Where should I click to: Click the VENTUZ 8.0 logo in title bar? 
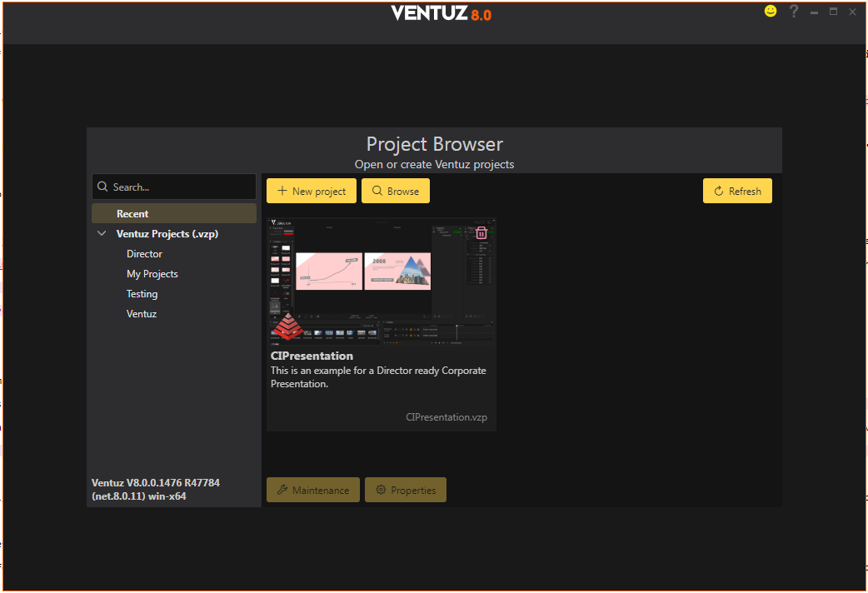click(441, 13)
